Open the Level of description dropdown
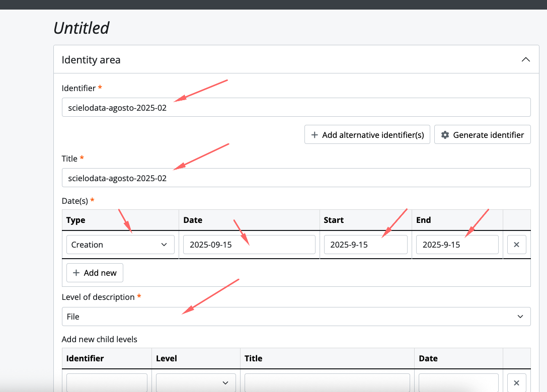This screenshot has height=392, width=547. tap(296, 317)
